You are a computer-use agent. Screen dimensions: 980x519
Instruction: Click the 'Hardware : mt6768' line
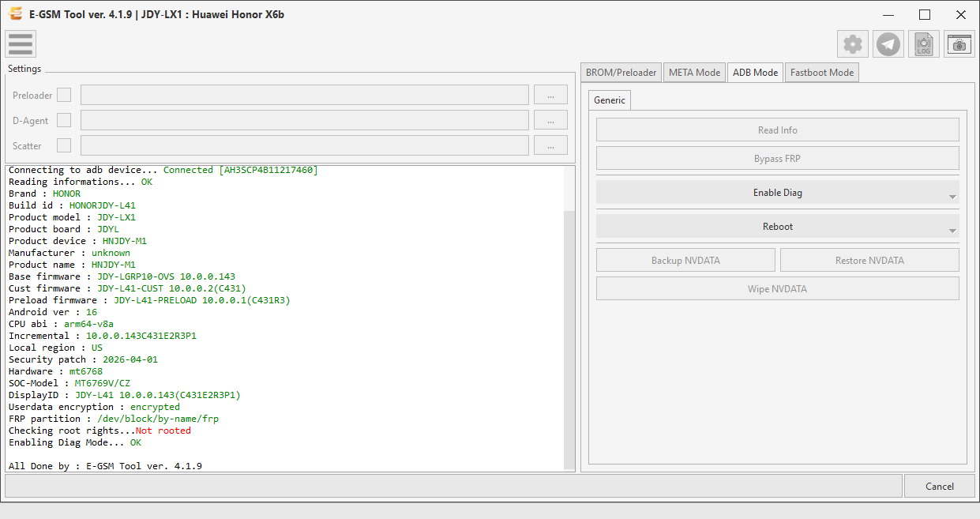(x=56, y=371)
